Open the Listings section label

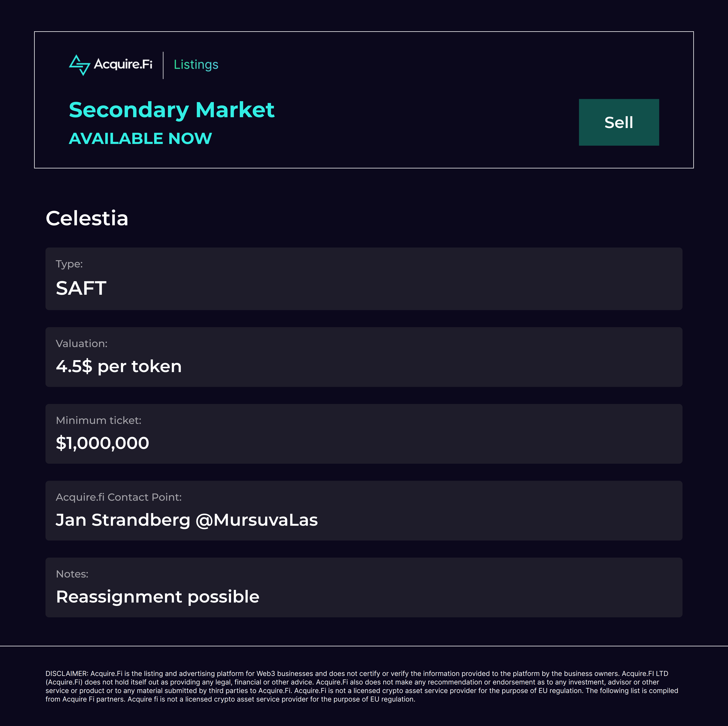point(196,65)
